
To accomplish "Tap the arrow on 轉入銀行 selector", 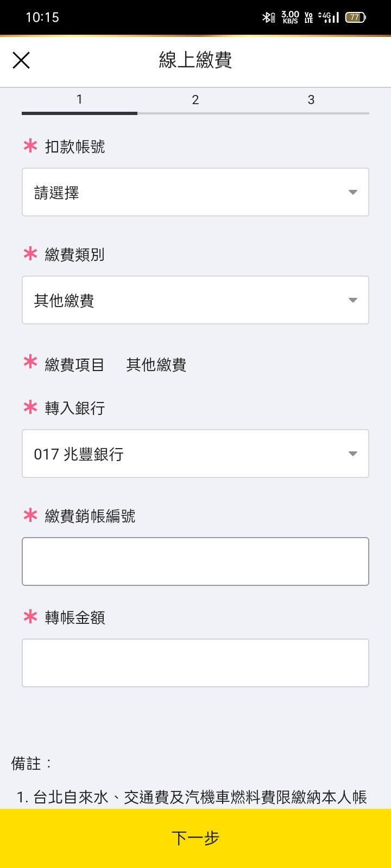I will point(353,454).
